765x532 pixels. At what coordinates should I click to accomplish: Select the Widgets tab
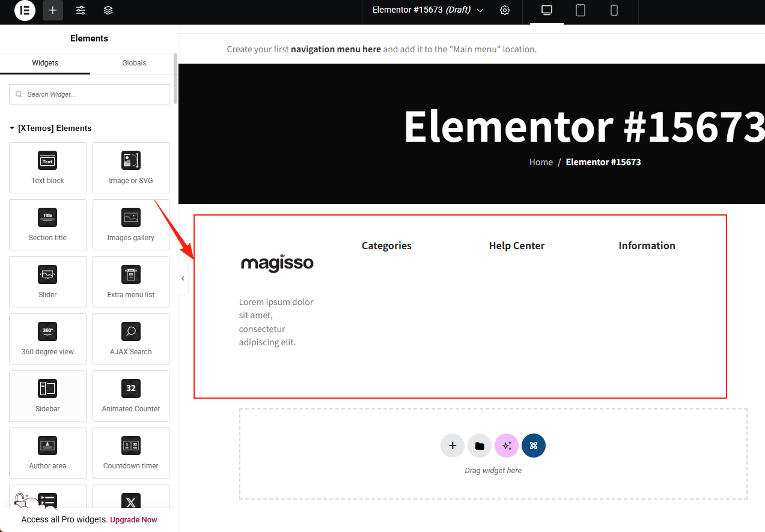(x=45, y=63)
